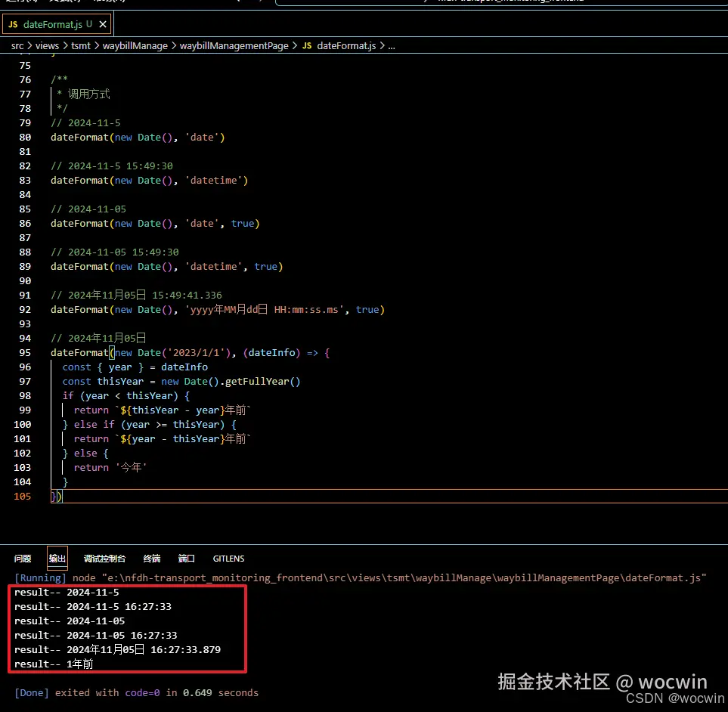Click 'yyyy年MM月dd日 HH:mm:ss.ms' format string
Viewport: 728px width, 712px height.
(267, 310)
